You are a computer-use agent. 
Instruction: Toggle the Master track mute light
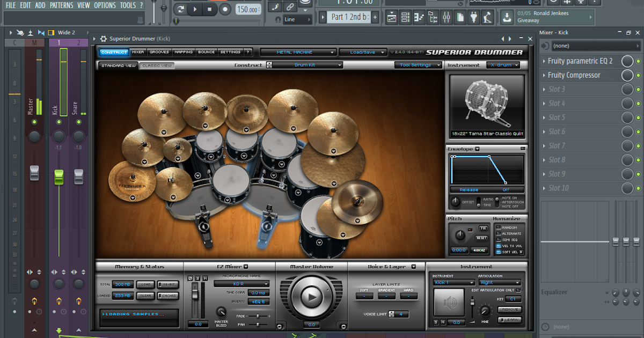pos(34,122)
